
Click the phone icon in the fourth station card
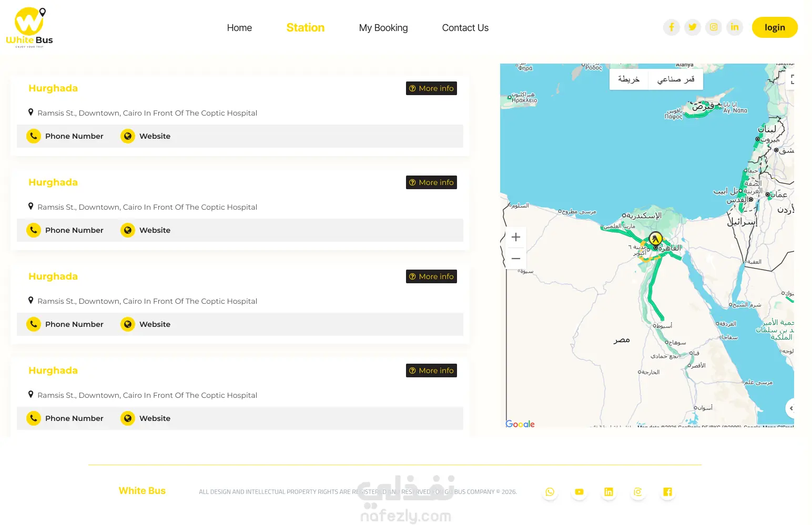coord(34,418)
